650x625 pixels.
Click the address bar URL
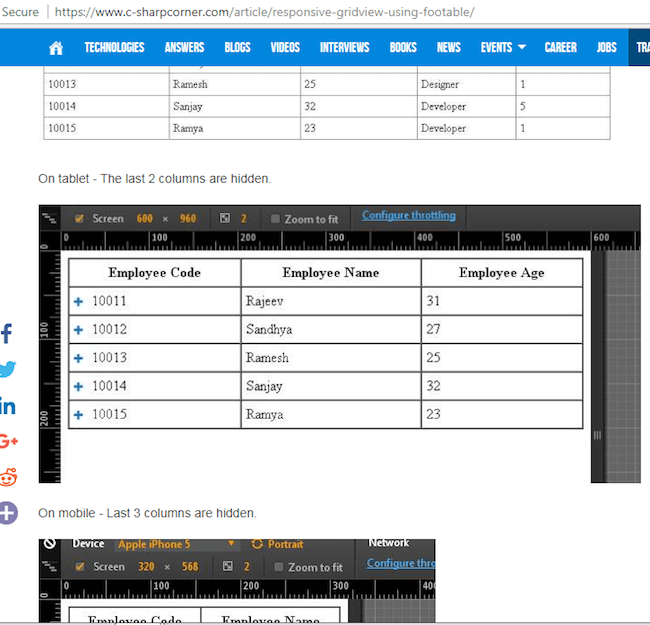[264, 12]
